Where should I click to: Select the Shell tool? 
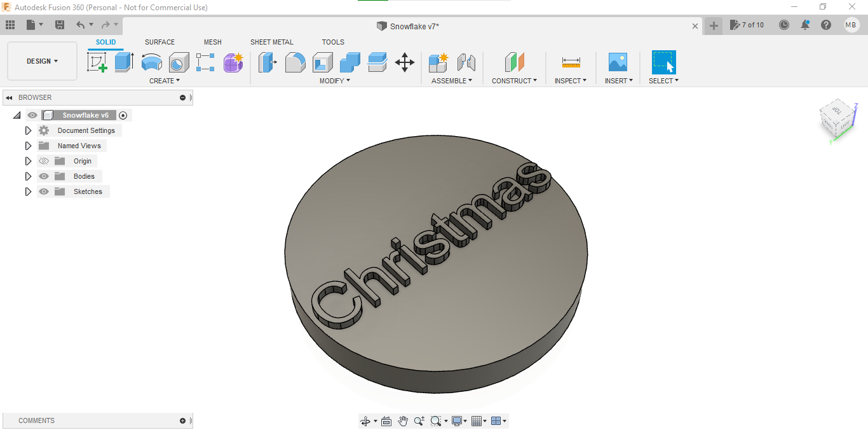[x=323, y=62]
